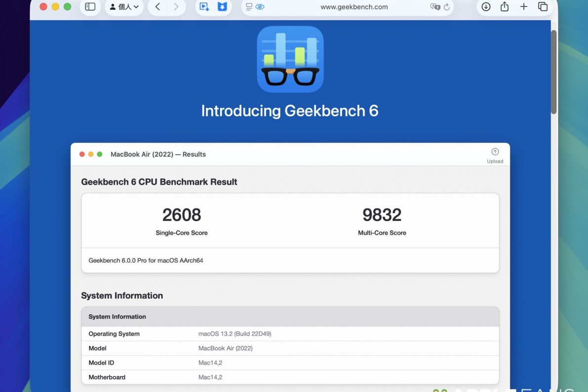Open the page reader menu icon
This screenshot has width=588, height=392.
click(x=249, y=7)
